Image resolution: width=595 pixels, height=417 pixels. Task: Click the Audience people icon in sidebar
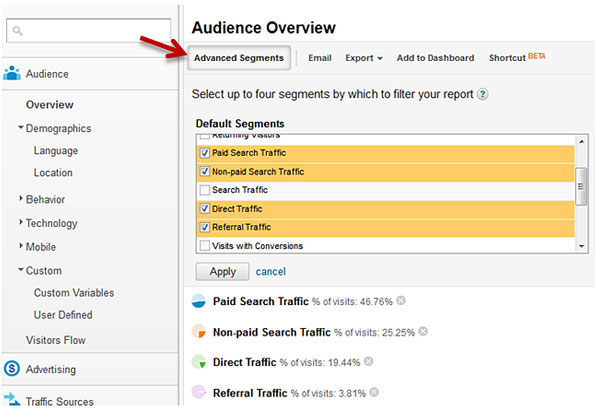[x=12, y=73]
